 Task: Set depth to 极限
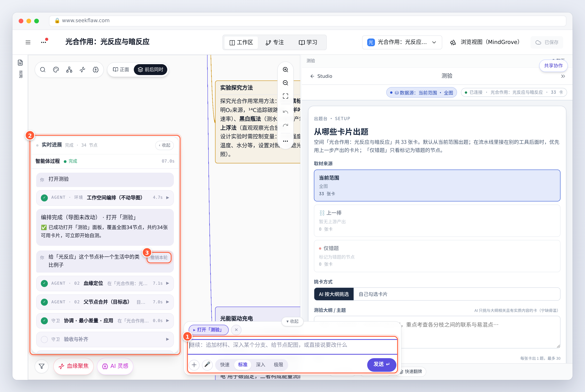(278, 365)
